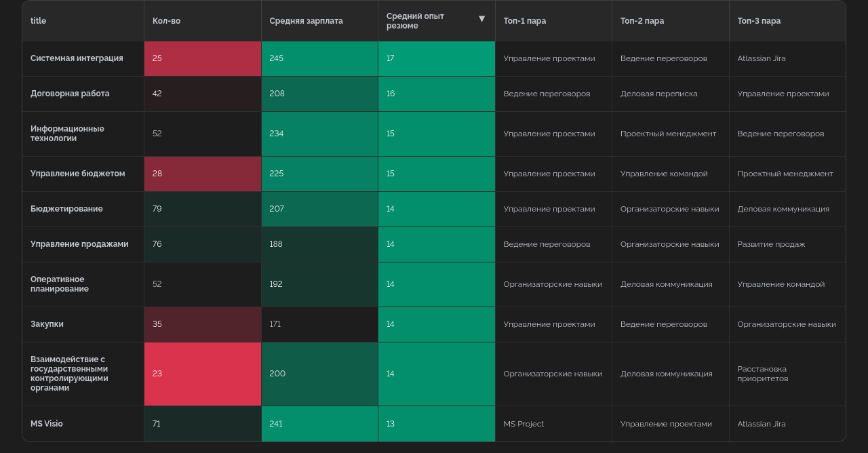
Task: Click the Договорная работа row title
Action: (x=70, y=94)
